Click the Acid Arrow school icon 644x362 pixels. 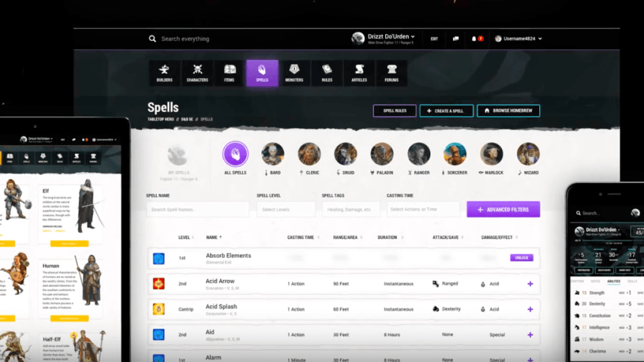click(x=158, y=284)
